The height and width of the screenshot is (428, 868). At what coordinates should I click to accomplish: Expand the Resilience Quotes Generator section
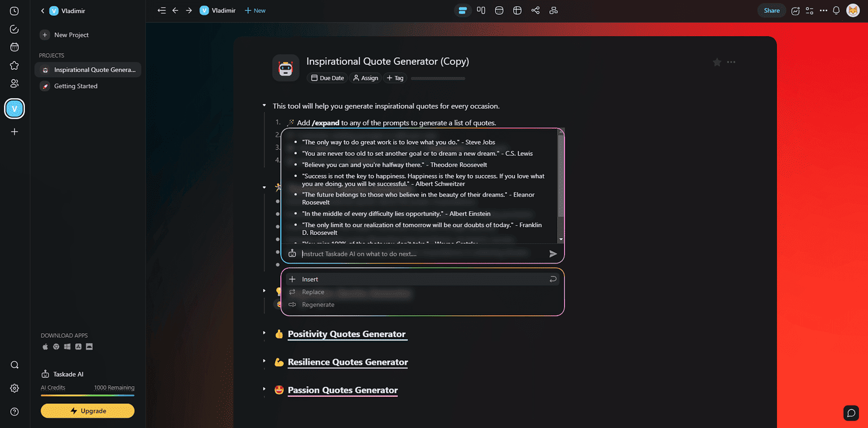tap(264, 361)
